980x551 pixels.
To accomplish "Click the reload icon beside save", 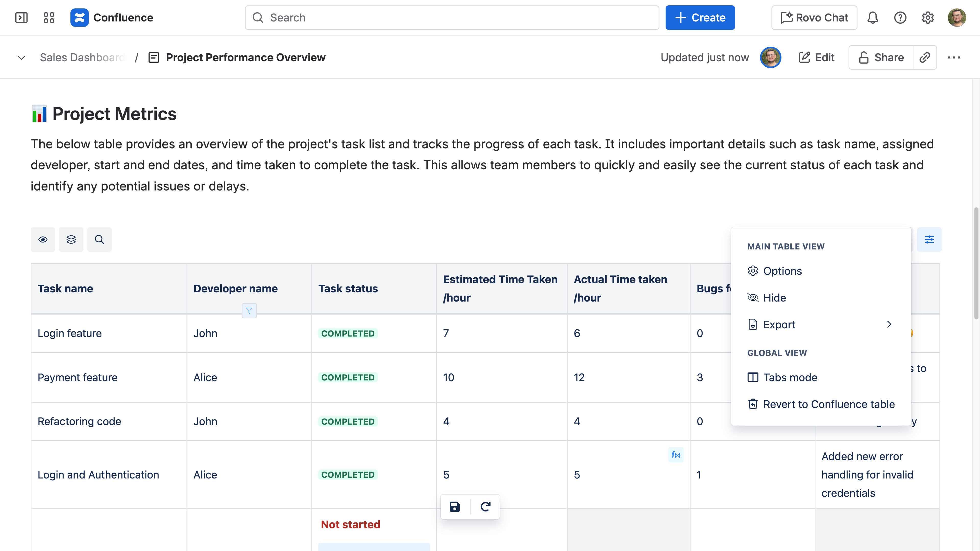I will click(485, 507).
